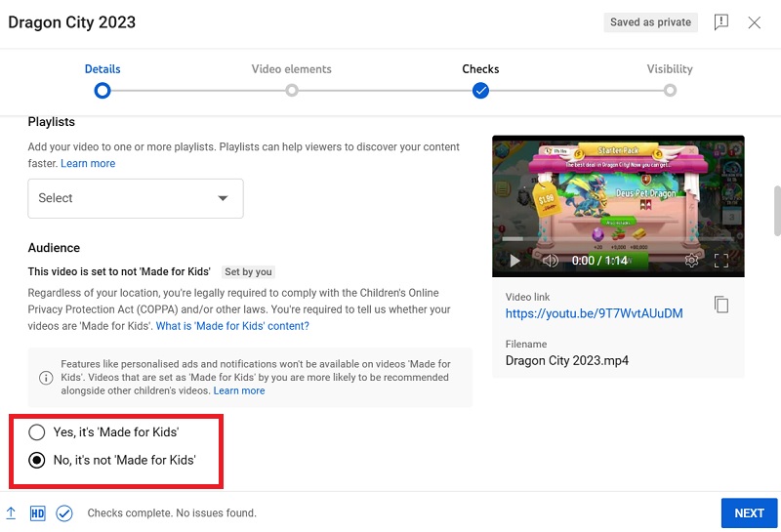781x532 pixels.
Task: Open What is 'Made for Kids' content link
Action: tap(232, 326)
